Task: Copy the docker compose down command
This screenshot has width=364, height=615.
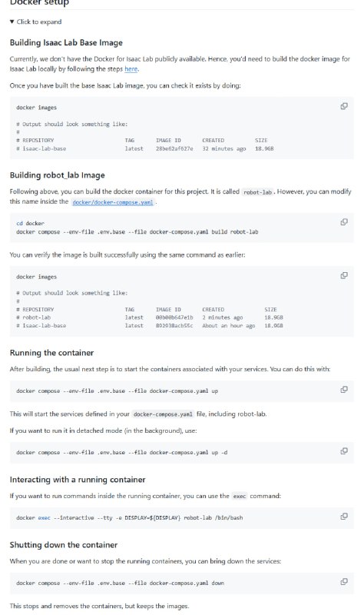Action: [x=343, y=582]
